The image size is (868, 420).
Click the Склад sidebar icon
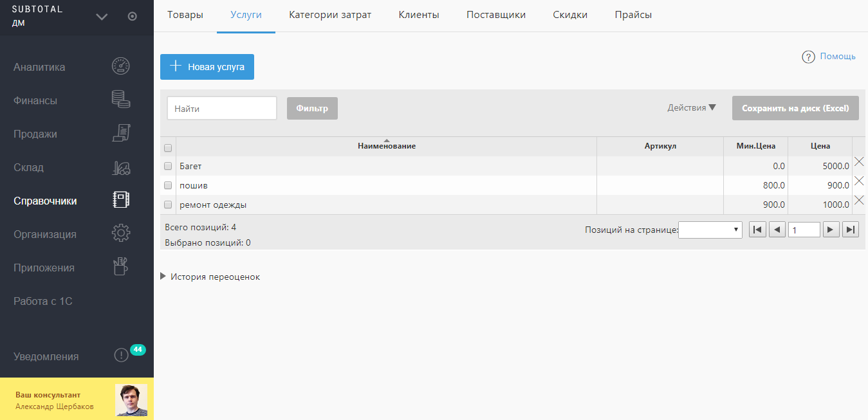point(120,166)
